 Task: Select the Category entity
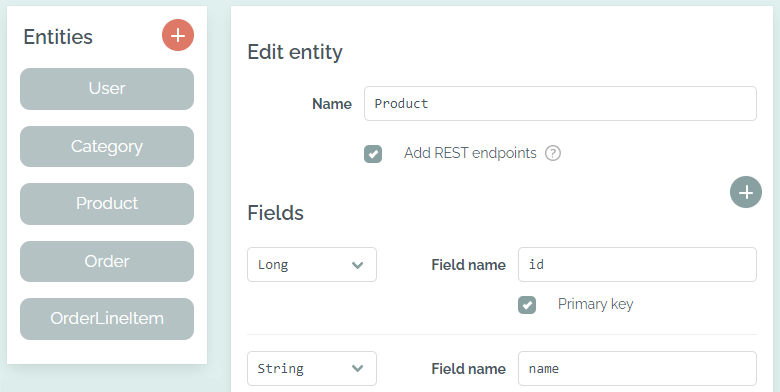(107, 146)
